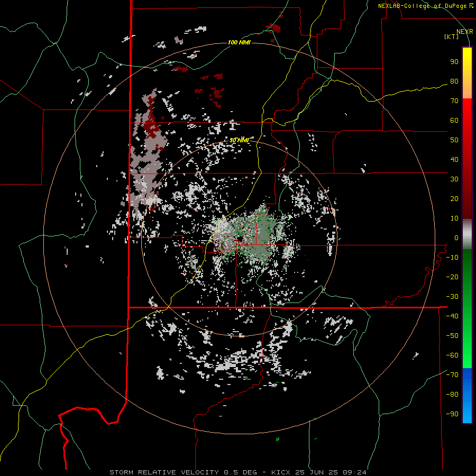476x476 pixels.
Task: Click the -90 scale label
Action: coord(452,414)
